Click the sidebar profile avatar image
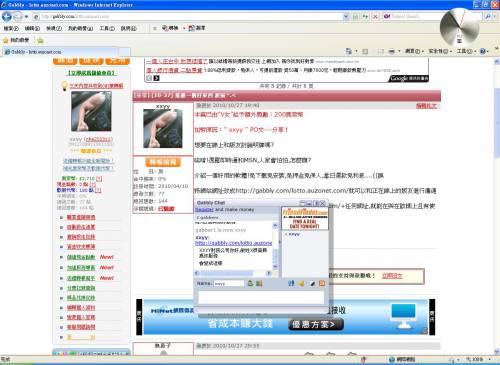 tap(91, 111)
